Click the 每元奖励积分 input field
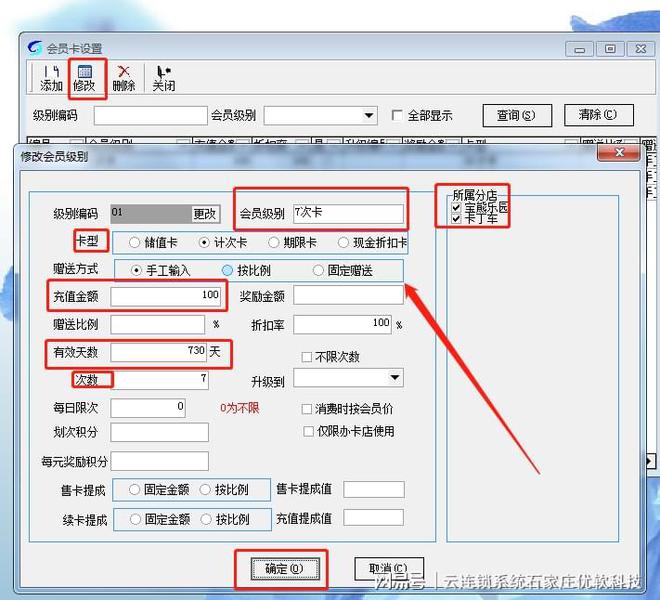Viewport: 660px width, 600px height. click(x=160, y=461)
